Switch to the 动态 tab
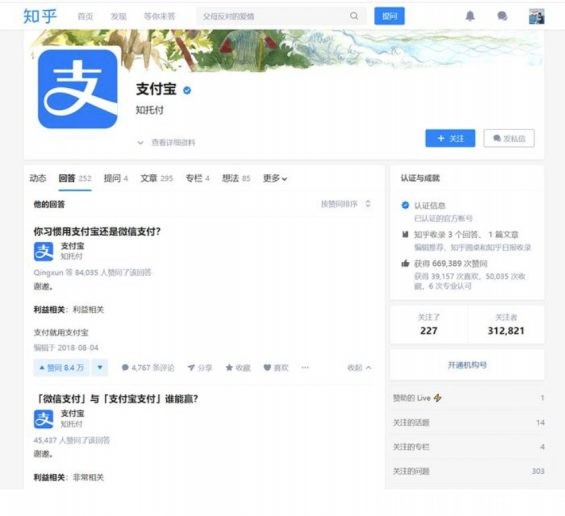The image size is (565, 516). coord(38,178)
